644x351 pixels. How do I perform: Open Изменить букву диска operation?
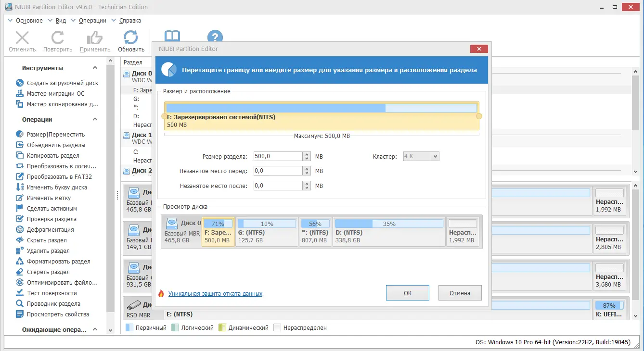point(57,188)
